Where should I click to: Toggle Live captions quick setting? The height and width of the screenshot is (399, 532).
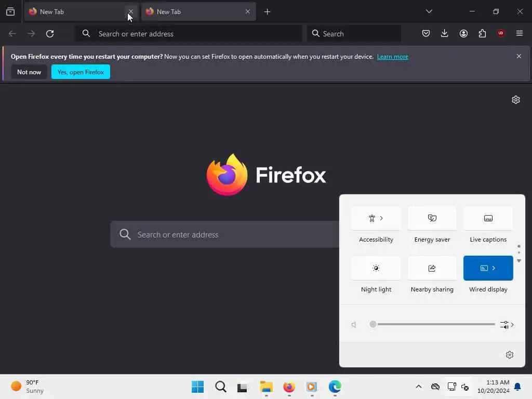[x=488, y=218]
